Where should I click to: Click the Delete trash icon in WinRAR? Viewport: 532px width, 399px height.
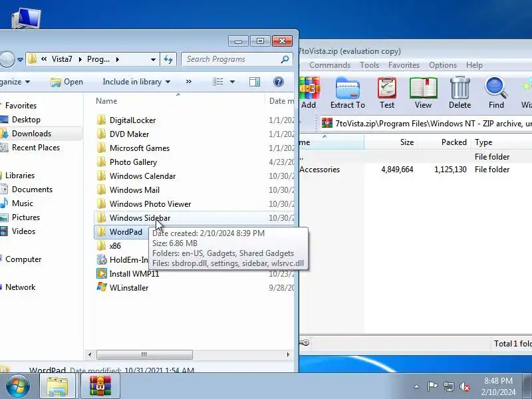click(460, 93)
